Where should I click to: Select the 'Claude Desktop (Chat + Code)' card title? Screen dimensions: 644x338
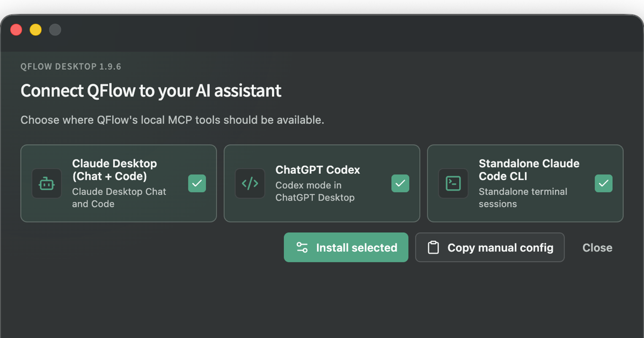[x=115, y=170]
